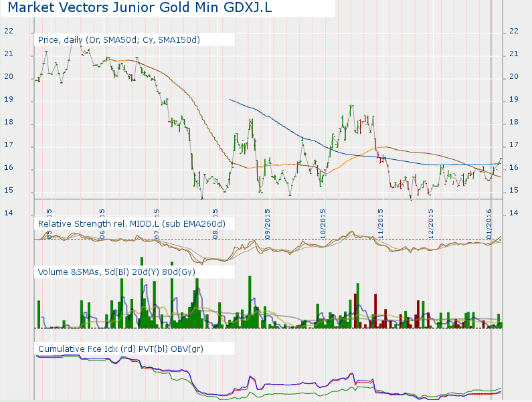Click right axis price label 18
Image resolution: width=532 pixels, height=402 pixels.
[x=514, y=122]
